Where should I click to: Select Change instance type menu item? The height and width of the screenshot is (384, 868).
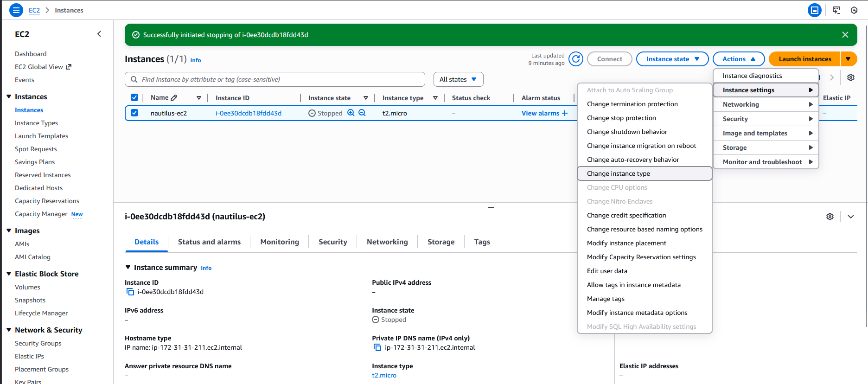coord(645,173)
